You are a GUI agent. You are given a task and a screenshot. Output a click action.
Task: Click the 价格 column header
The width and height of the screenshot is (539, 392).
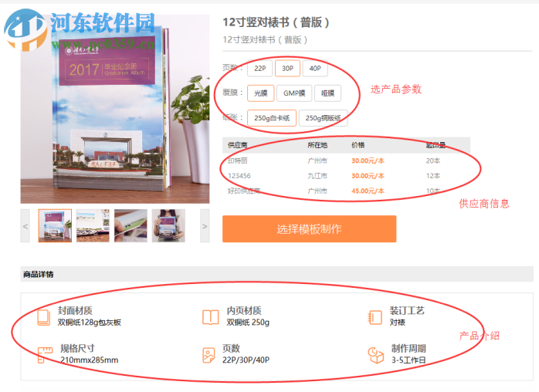pos(358,145)
